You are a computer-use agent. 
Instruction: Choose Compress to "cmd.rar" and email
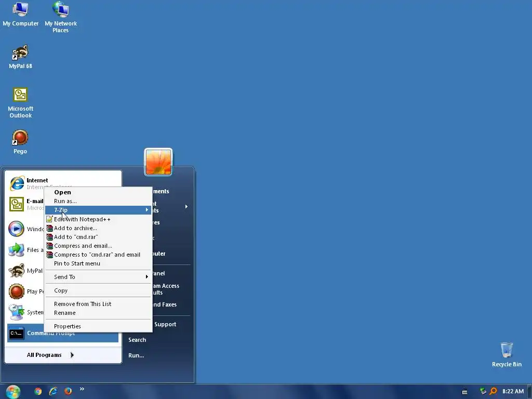pyautogui.click(x=98, y=255)
